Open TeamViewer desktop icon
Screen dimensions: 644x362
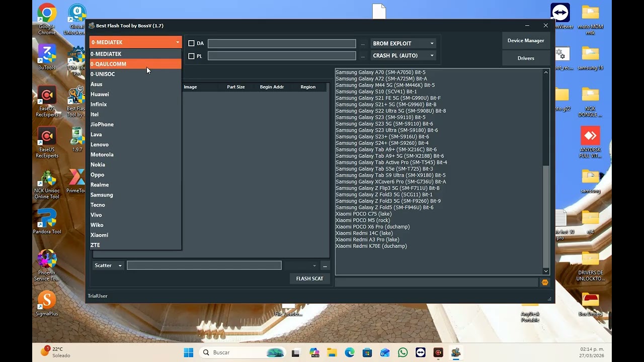[x=560, y=16]
